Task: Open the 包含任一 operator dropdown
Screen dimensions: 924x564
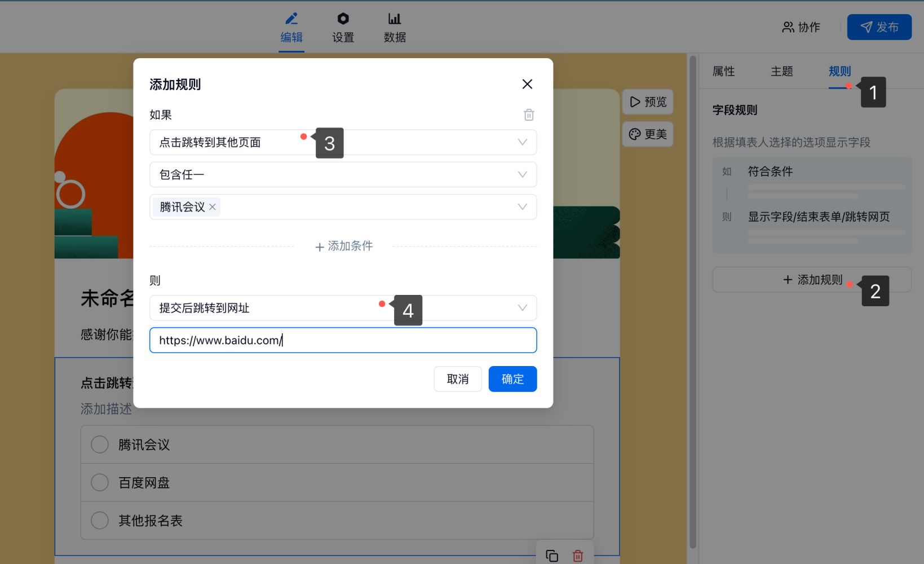Action: (x=522, y=175)
